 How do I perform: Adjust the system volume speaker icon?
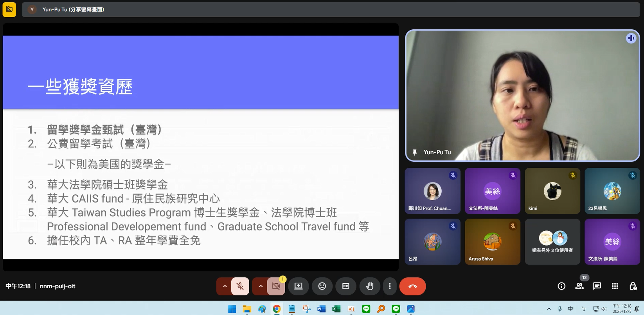coord(604,309)
